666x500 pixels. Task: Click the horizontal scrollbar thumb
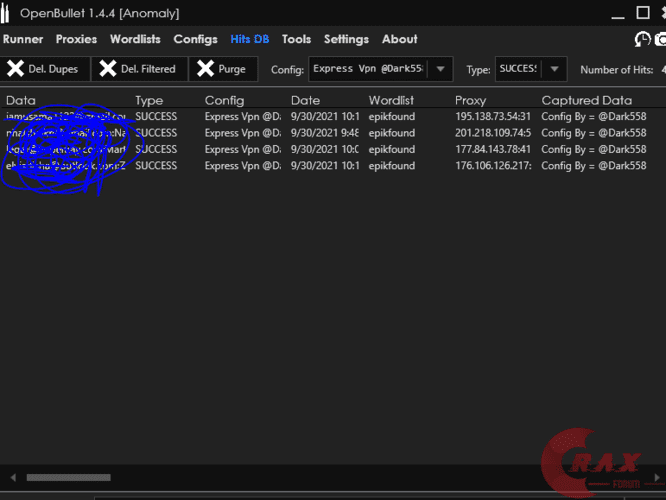tap(68, 477)
